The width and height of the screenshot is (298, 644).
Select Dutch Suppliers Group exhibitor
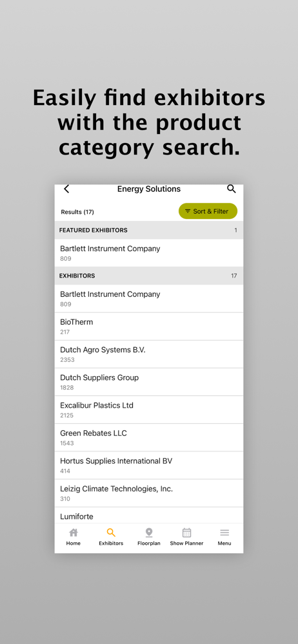(149, 382)
